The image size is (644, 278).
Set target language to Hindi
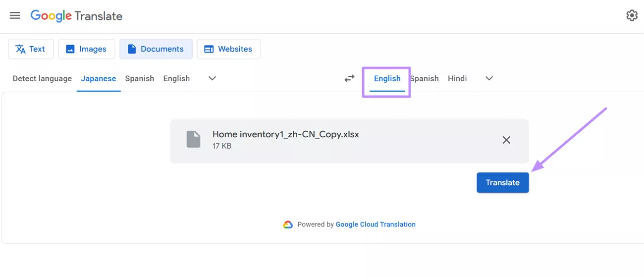tap(457, 78)
